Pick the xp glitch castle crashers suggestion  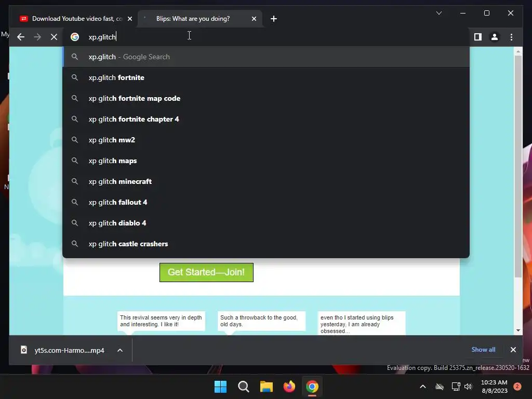click(x=266, y=244)
